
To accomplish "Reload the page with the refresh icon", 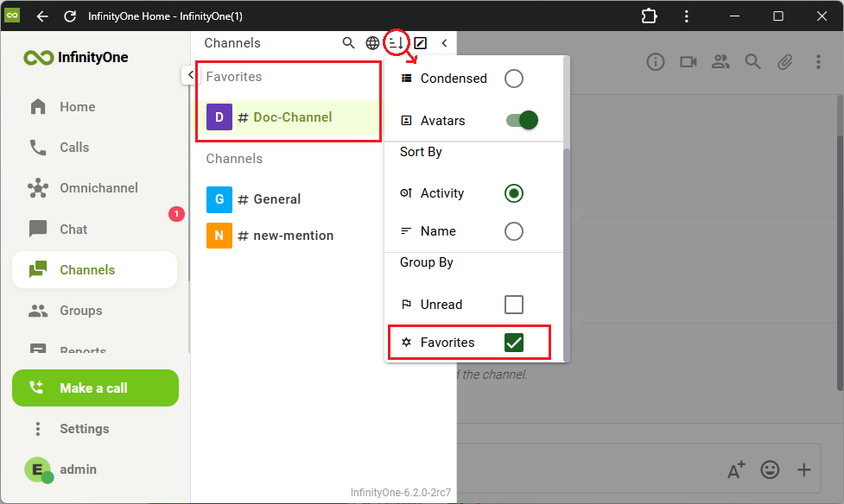I will pos(70,16).
